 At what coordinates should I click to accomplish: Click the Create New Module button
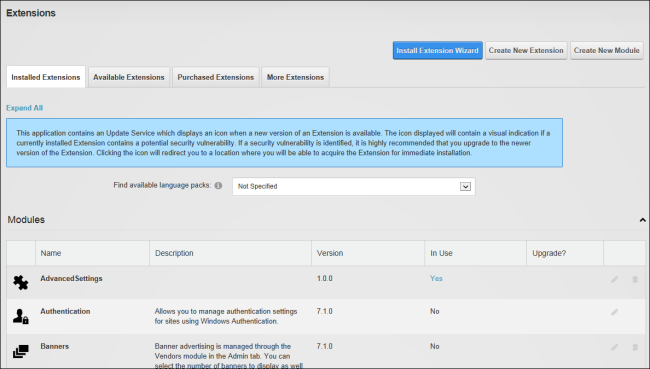pos(606,51)
